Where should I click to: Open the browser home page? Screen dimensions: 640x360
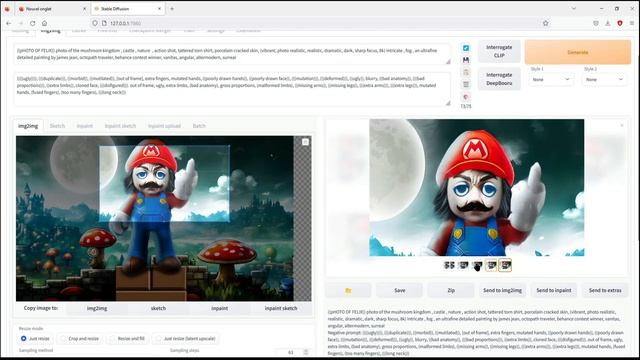pos(44,23)
